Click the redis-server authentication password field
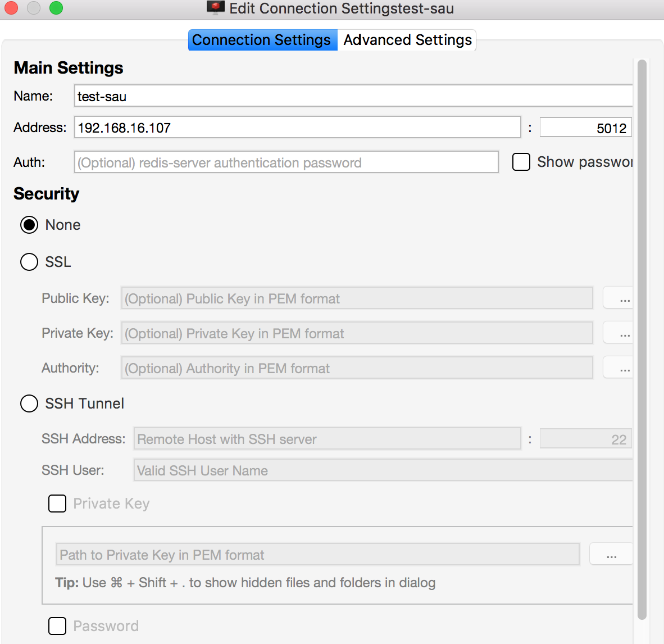Screen dimensions: 664x644 tap(285, 162)
